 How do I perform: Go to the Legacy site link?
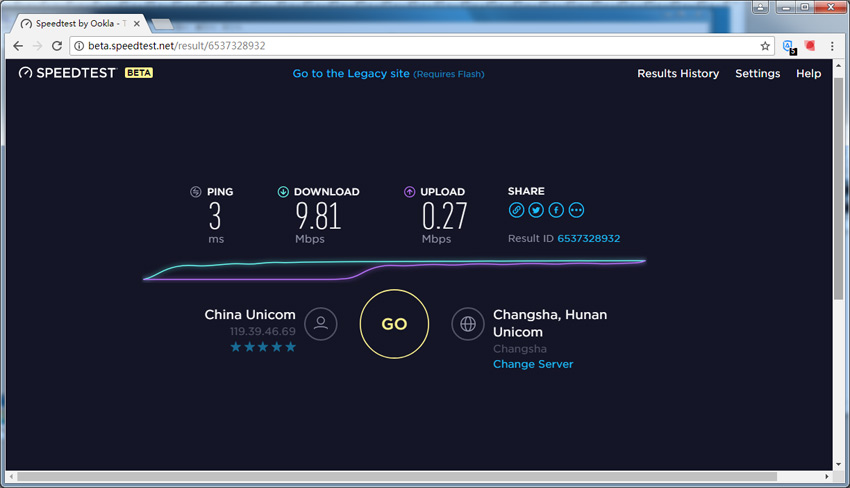click(x=350, y=74)
